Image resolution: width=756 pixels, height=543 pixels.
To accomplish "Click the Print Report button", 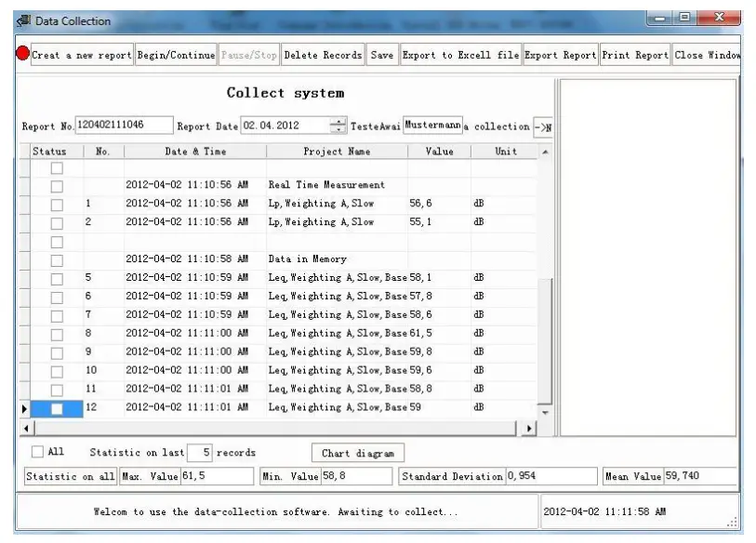I will [635, 55].
